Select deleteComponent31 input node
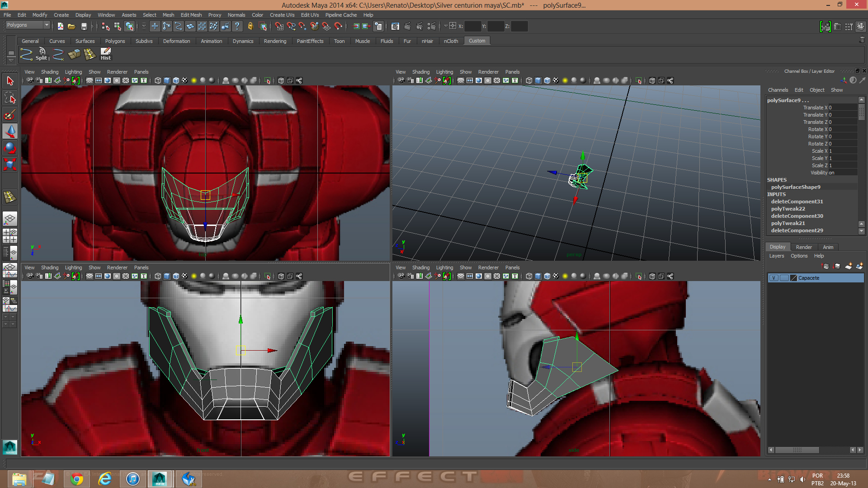This screenshot has width=868, height=488. 797,202
